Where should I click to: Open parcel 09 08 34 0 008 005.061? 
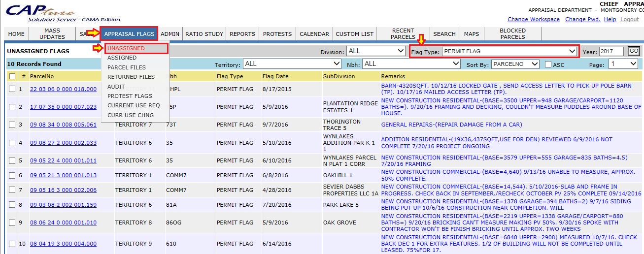click(63, 125)
